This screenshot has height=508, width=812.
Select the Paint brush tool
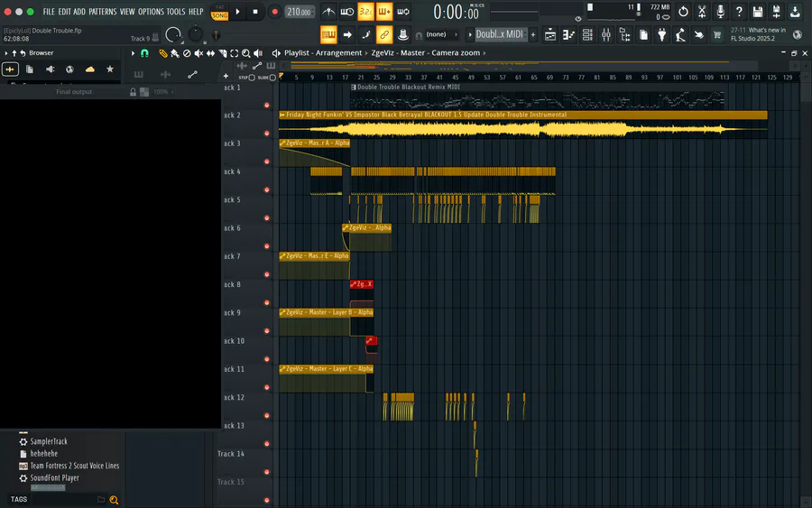(175, 53)
